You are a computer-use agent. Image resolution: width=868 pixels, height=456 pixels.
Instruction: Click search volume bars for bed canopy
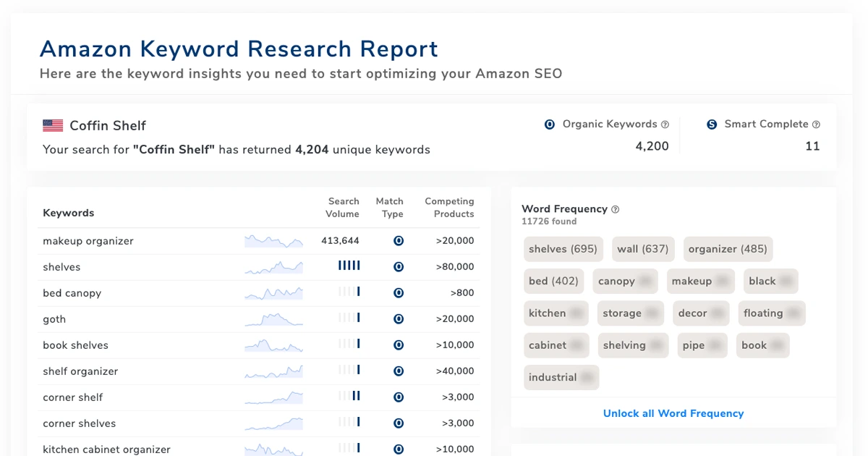[x=349, y=292]
